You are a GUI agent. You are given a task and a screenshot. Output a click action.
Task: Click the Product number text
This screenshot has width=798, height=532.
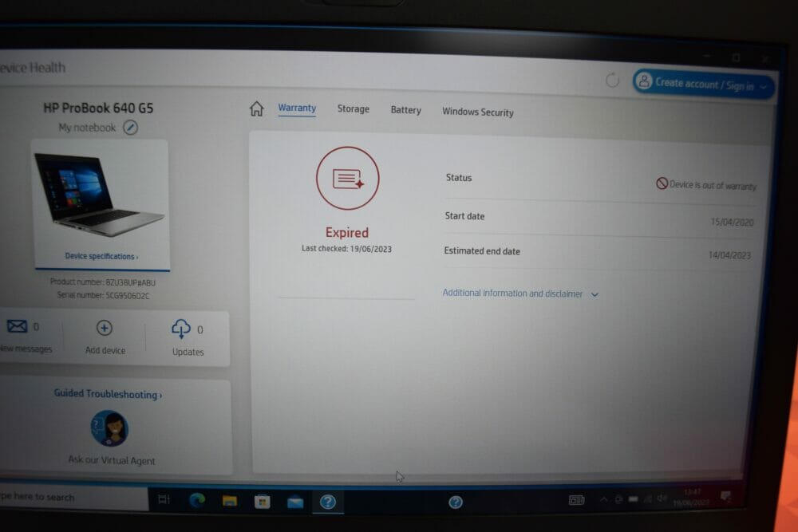tap(103, 282)
